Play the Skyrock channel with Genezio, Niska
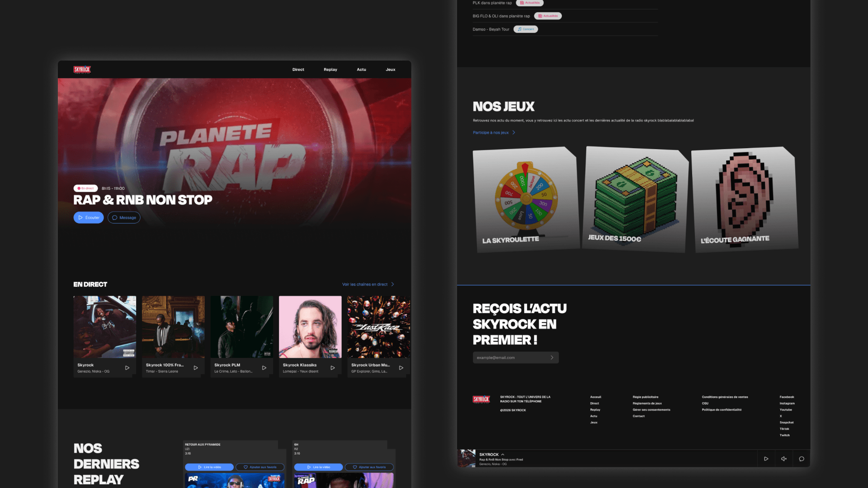Image resolution: width=868 pixels, height=488 pixels. point(127,368)
